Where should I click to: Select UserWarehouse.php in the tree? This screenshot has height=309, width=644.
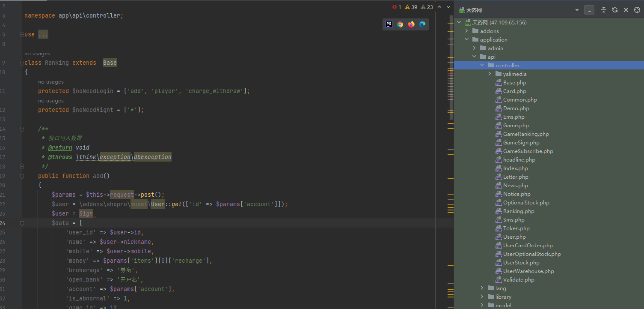click(528, 271)
